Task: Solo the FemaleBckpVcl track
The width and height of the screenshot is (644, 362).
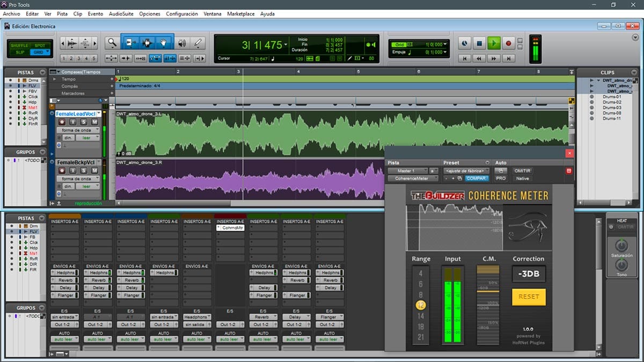Action: click(x=84, y=171)
